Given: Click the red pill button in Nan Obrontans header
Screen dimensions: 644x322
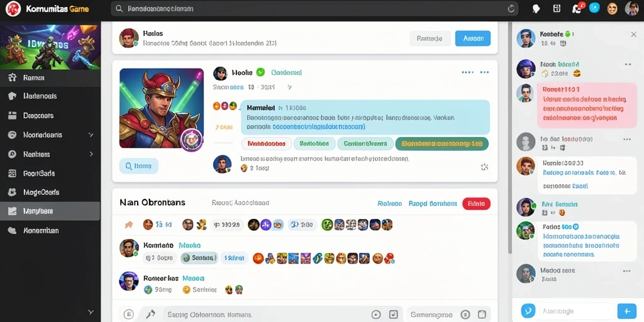Looking at the screenshot, I should pyautogui.click(x=477, y=203).
